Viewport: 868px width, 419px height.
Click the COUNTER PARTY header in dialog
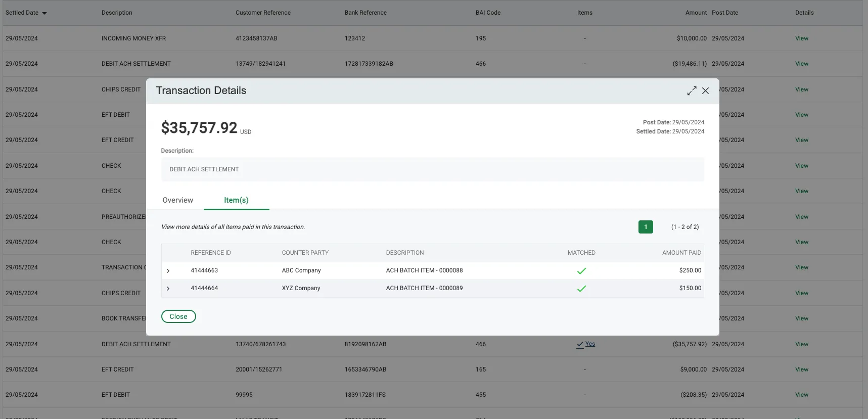[x=305, y=253]
